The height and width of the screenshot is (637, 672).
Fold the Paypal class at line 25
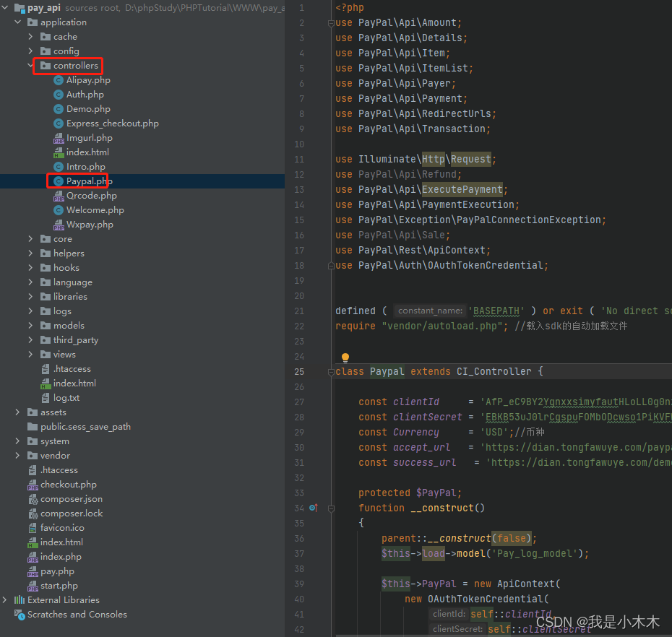pos(331,372)
